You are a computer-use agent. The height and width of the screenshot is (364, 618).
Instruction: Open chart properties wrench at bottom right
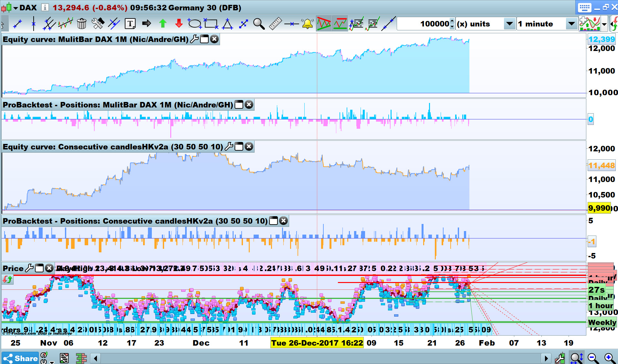pos(560,358)
